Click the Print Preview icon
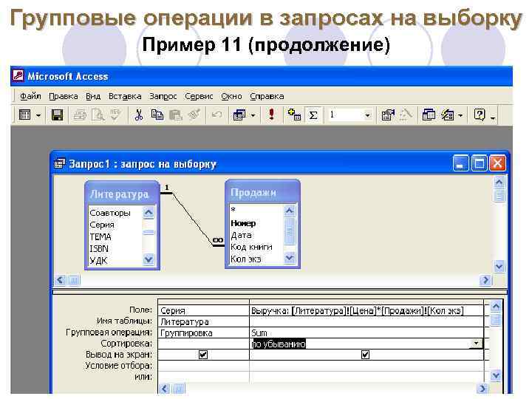The width and height of the screenshot is (532, 399). pos(98,115)
